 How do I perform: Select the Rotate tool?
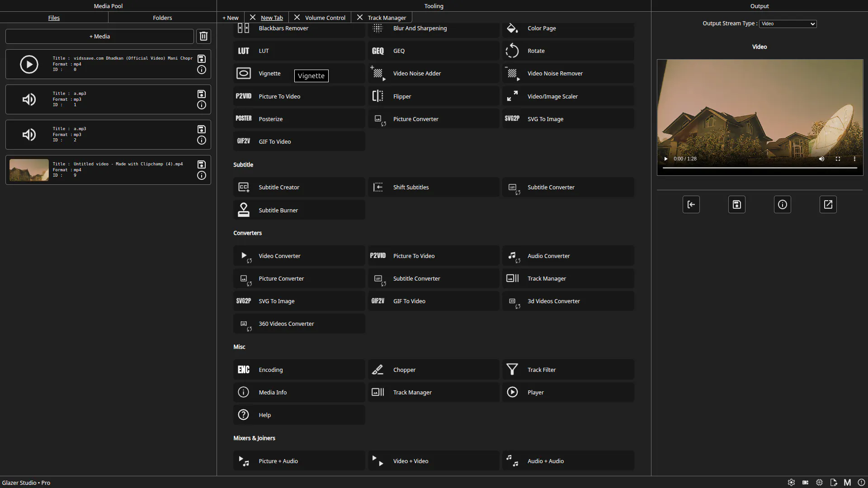pos(568,51)
